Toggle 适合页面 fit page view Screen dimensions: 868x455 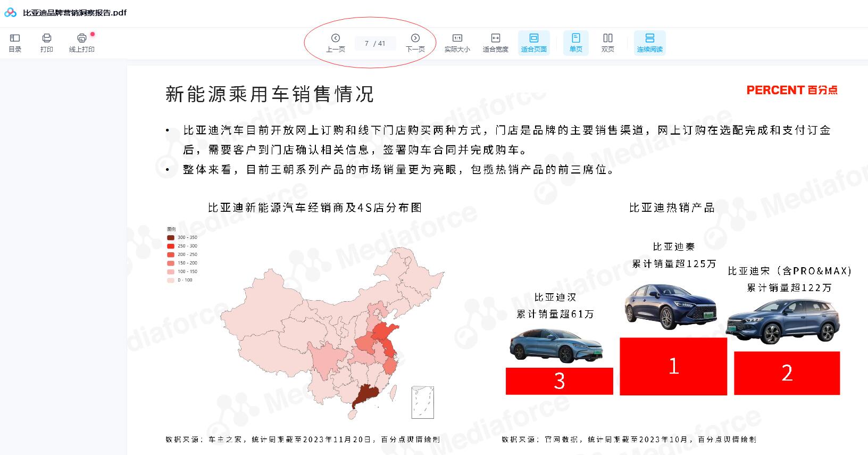pyautogui.click(x=534, y=43)
